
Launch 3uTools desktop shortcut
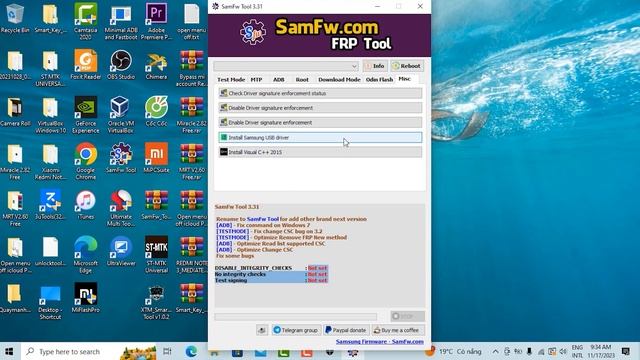50,204
